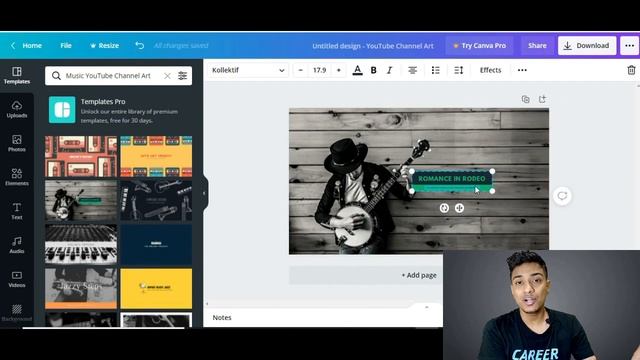Toggle bold formatting
This screenshot has width=640, height=360.
point(373,70)
